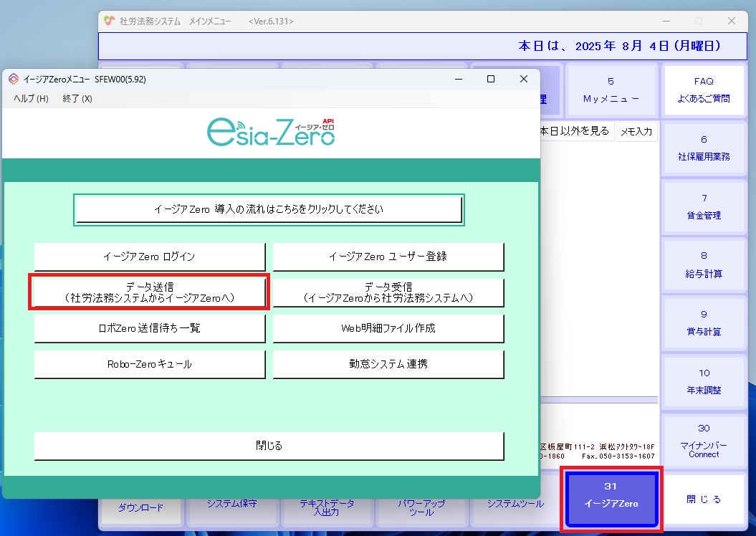Image resolution: width=756 pixels, height=536 pixels.
Task: Open 勤怠システム連携
Action: [x=388, y=364]
